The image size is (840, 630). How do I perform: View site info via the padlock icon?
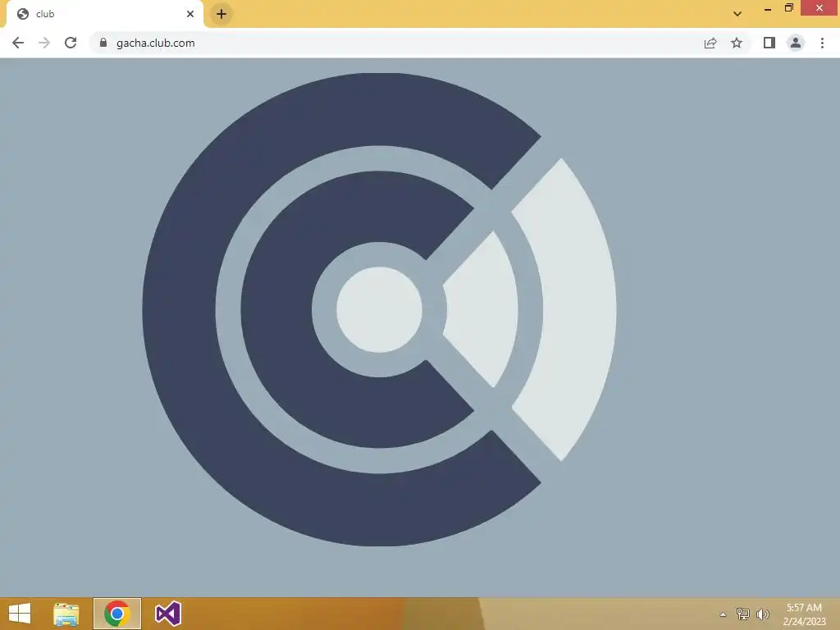[x=103, y=43]
